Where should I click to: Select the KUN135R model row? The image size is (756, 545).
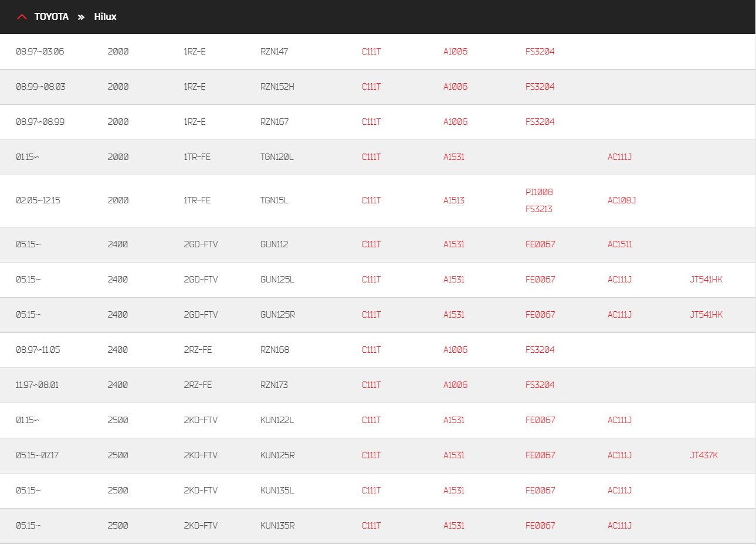pyautogui.click(x=378, y=526)
